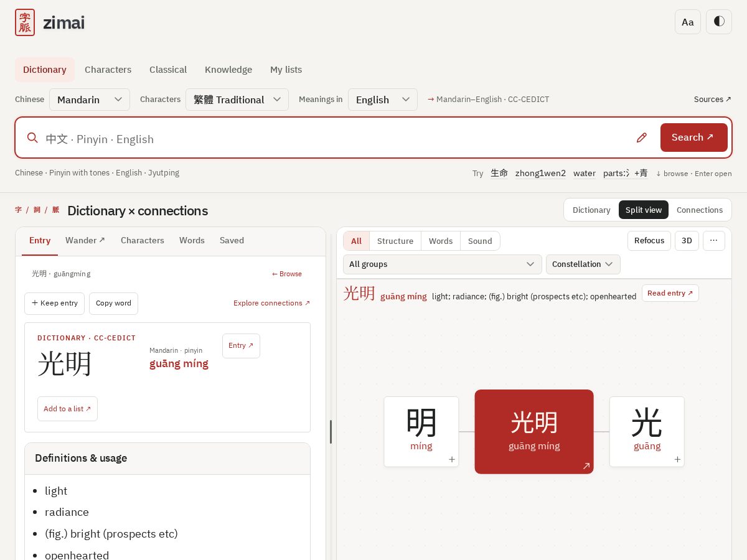Switch to the Words panel tab

(x=192, y=241)
